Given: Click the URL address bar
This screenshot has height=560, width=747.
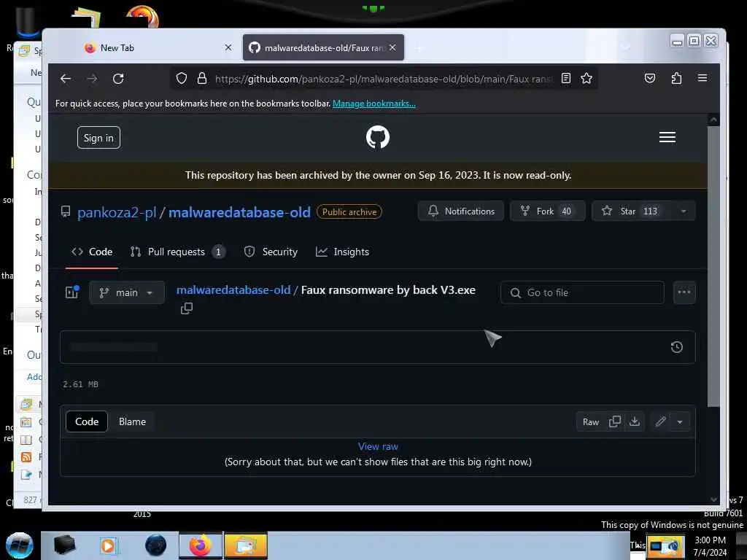Looking at the screenshot, I should pyautogui.click(x=384, y=79).
